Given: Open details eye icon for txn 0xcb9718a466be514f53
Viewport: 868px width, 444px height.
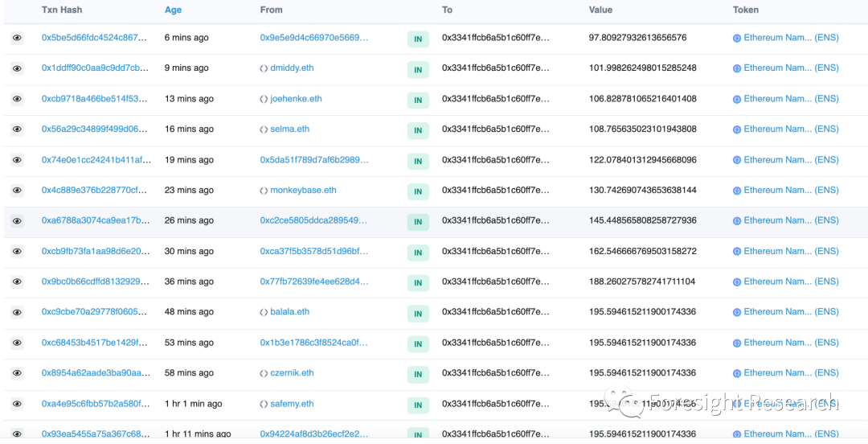Looking at the screenshot, I should click(x=17, y=99).
